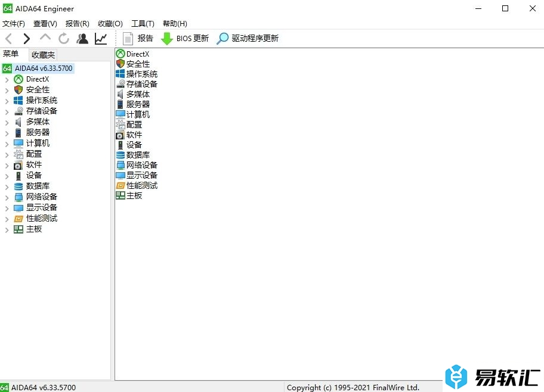
Task: Expand 安全性 node in left tree
Action: point(7,91)
